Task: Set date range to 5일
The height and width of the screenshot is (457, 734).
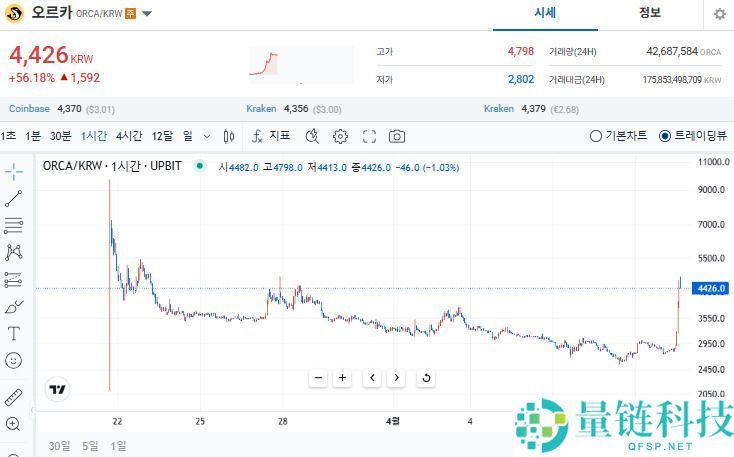Action: pyautogui.click(x=90, y=446)
